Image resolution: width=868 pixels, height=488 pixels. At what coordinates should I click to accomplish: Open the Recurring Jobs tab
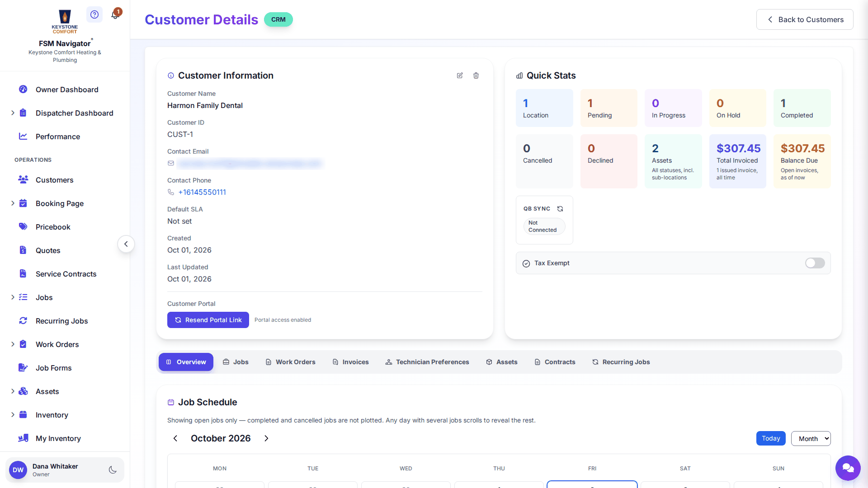click(621, 362)
